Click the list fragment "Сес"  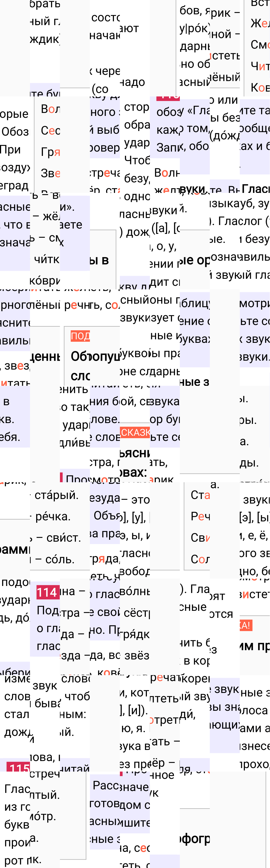tap(50, 130)
